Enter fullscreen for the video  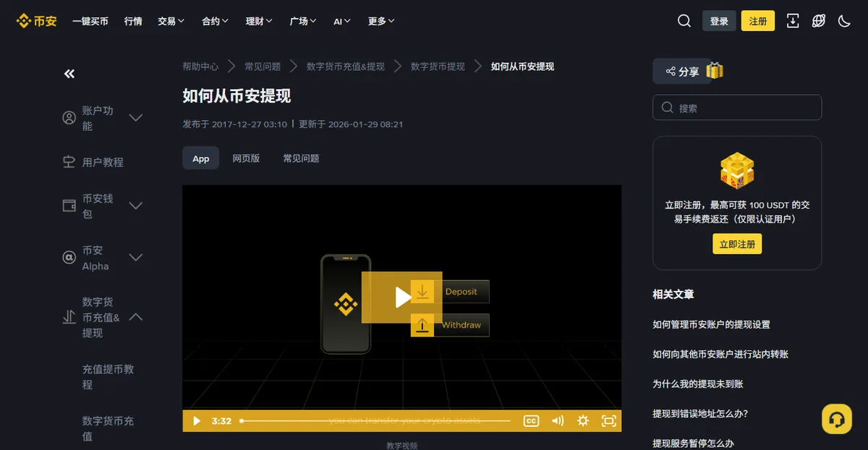(x=609, y=421)
